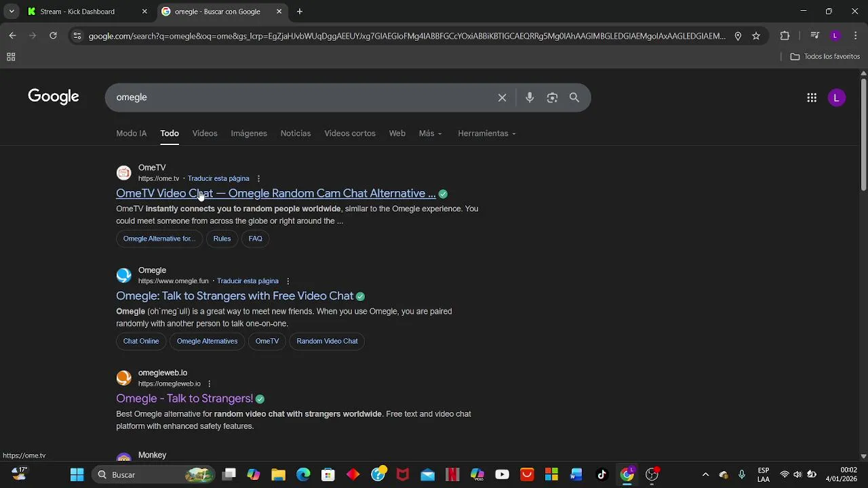Open Netflix from the taskbar
Viewport: 868px width, 488px height.
[452, 474]
